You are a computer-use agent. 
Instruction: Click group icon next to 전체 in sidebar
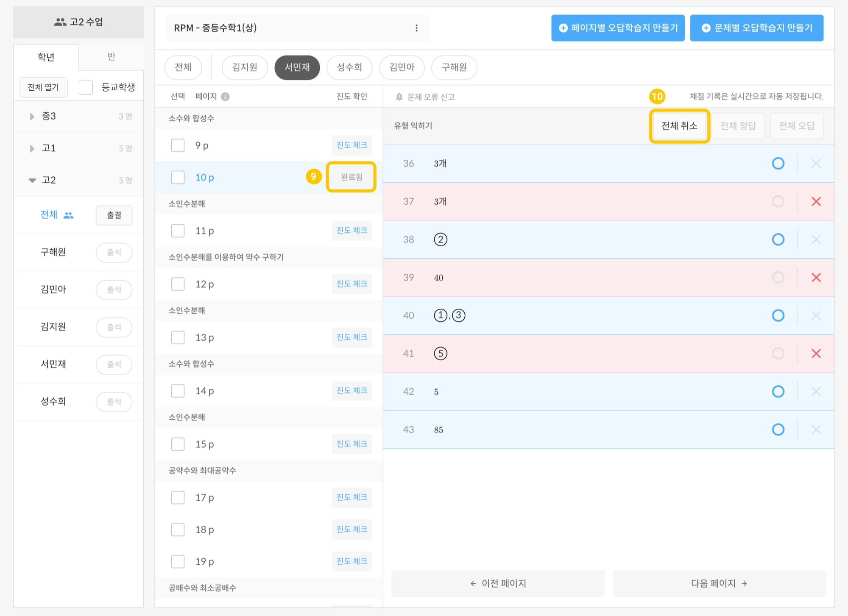[x=68, y=215]
